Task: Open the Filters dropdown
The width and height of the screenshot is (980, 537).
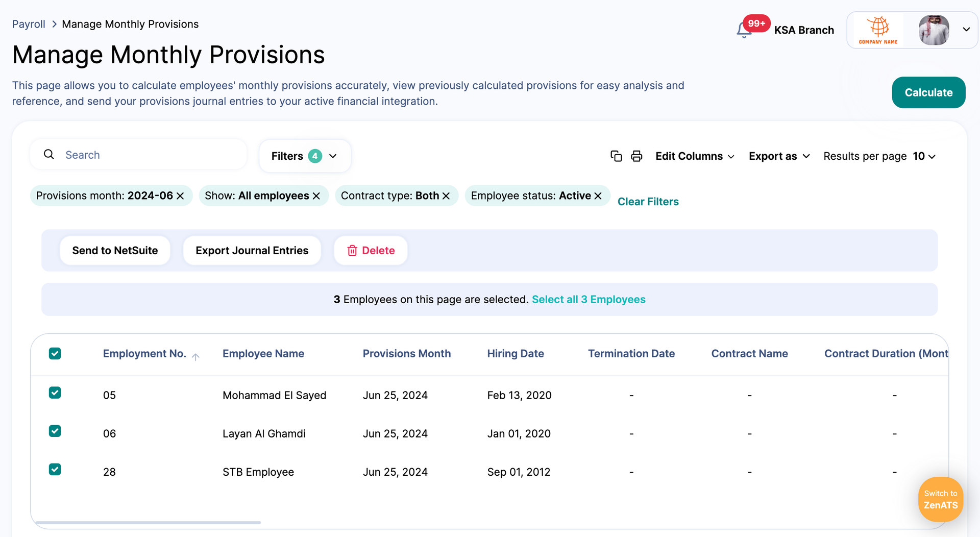Action: point(305,156)
